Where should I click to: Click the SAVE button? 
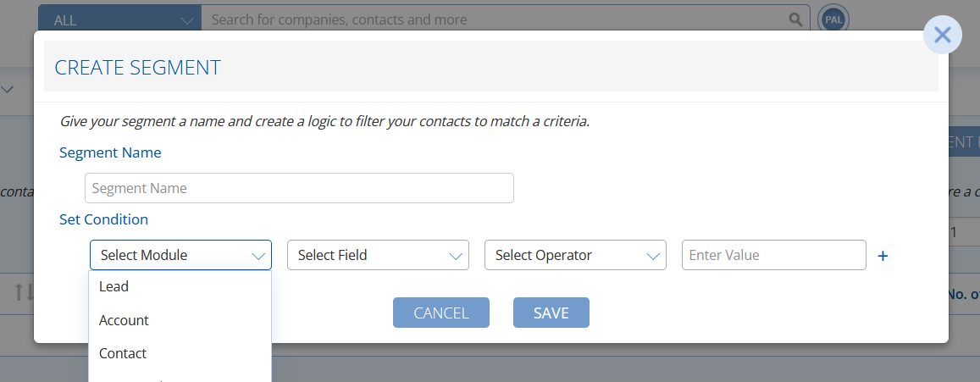click(x=551, y=313)
